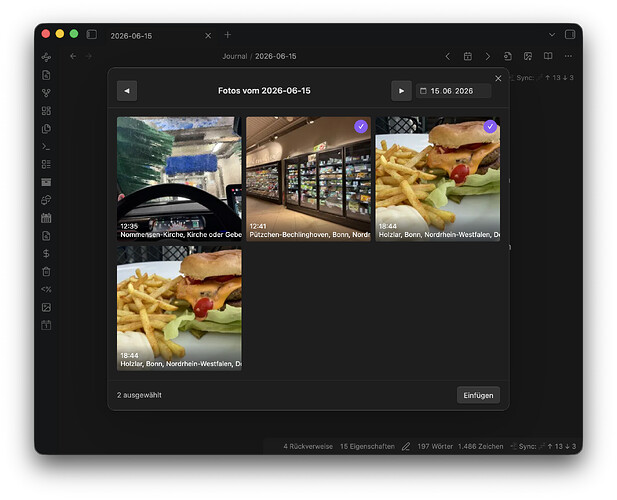Click the calendar date icon at ribbon bottom
The width and height of the screenshot is (617, 500).
tap(46, 325)
